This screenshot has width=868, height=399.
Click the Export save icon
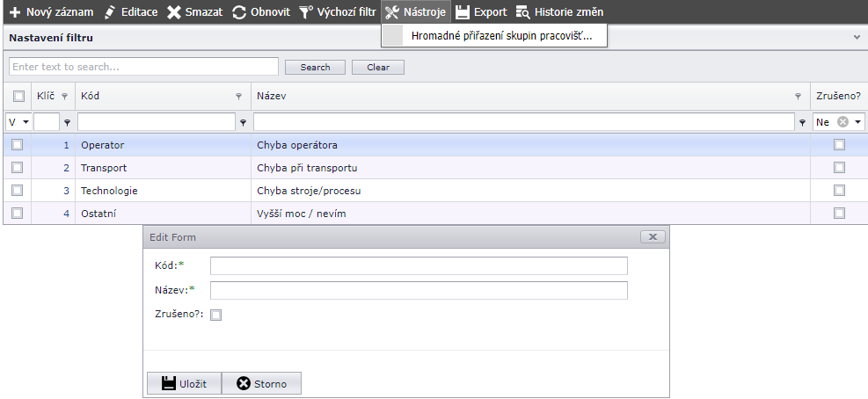point(463,12)
